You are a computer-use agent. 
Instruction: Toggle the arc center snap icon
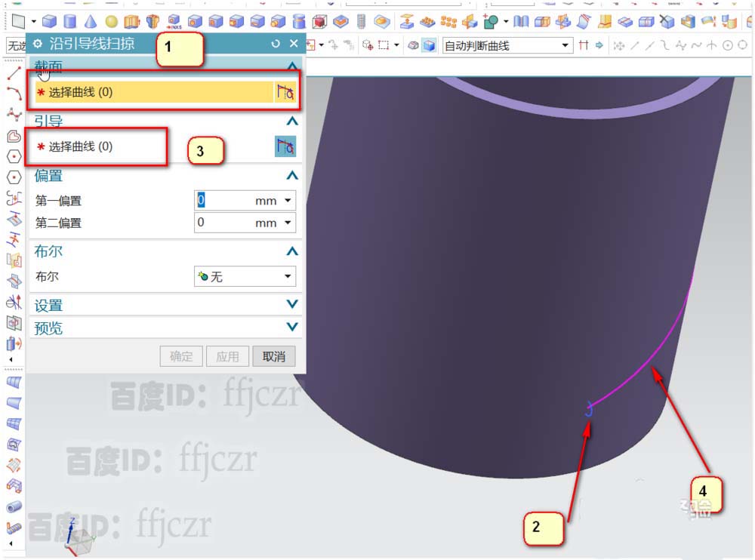(x=728, y=46)
